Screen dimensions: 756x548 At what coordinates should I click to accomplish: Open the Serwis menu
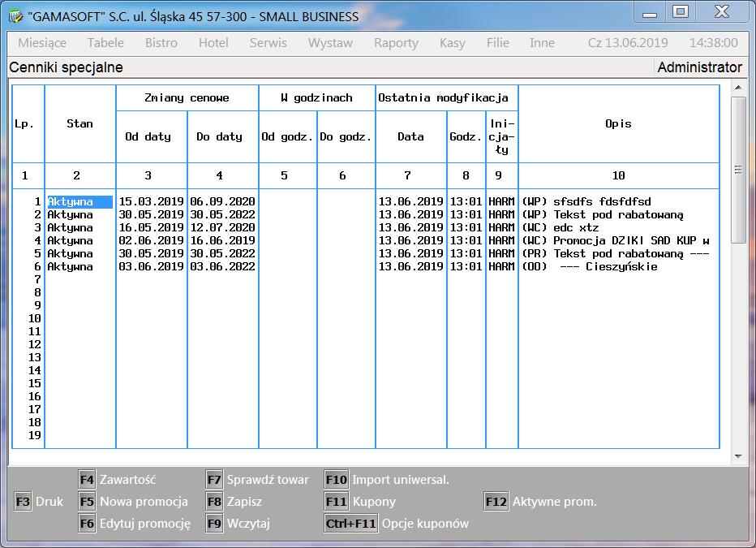coord(268,43)
